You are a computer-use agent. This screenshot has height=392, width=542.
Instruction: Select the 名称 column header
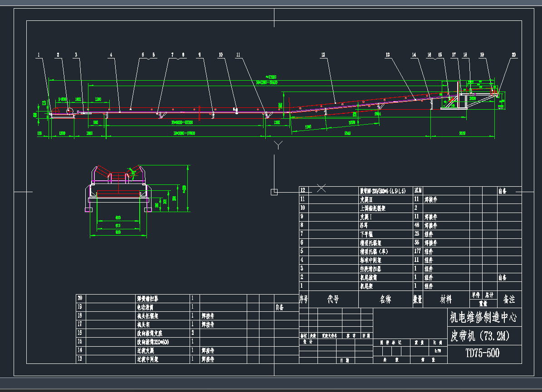386,299
